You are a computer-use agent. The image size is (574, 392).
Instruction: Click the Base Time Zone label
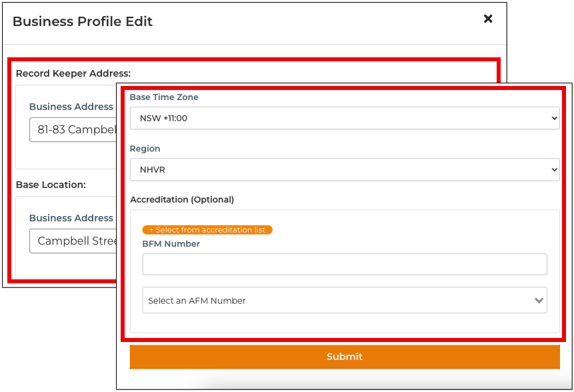(164, 97)
